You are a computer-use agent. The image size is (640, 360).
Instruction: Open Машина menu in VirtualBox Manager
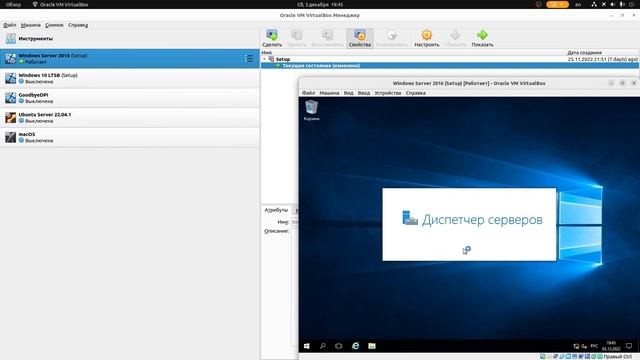[x=31, y=25]
